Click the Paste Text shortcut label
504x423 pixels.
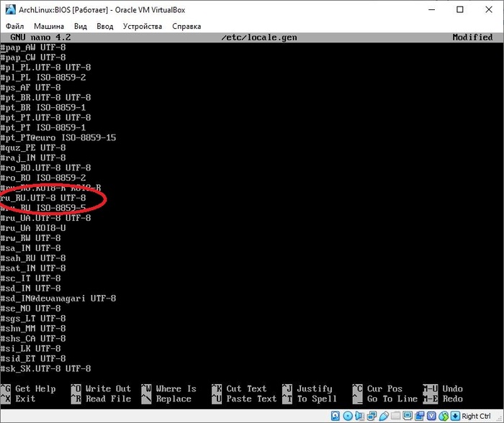click(251, 399)
